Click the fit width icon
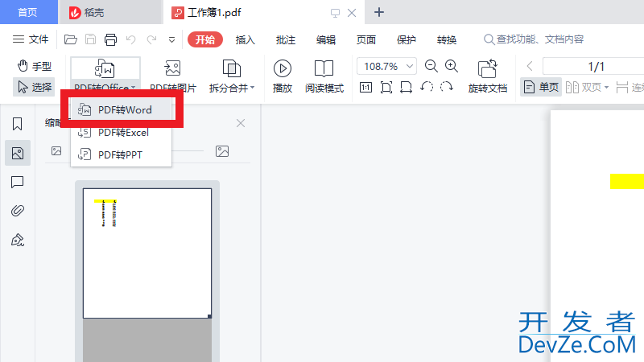This screenshot has height=362, width=644. click(x=406, y=87)
